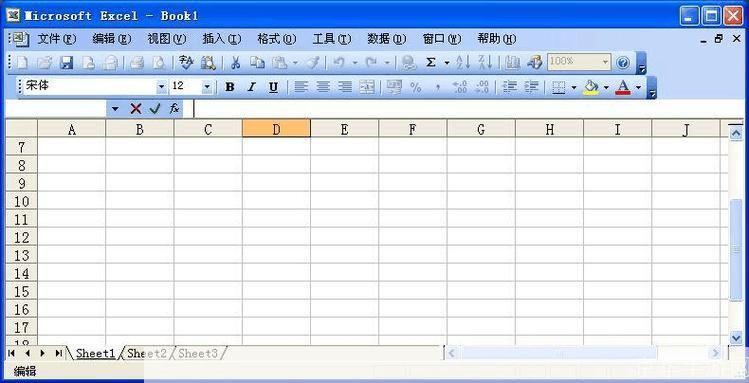Click the Undo arrow icon

click(339, 63)
